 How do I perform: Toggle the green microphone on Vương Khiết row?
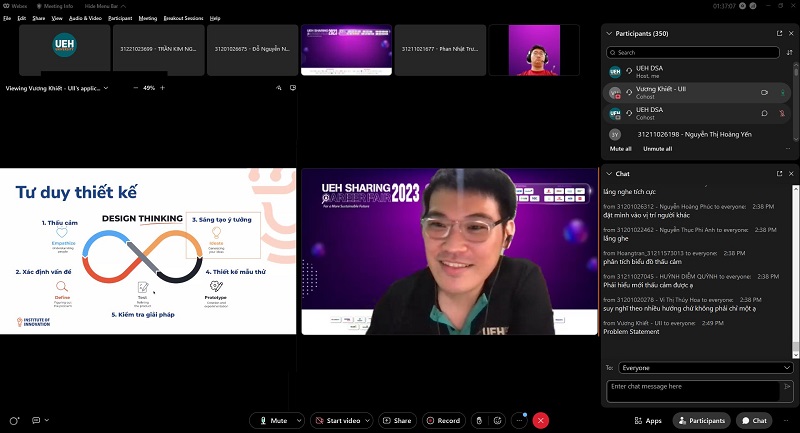point(783,93)
